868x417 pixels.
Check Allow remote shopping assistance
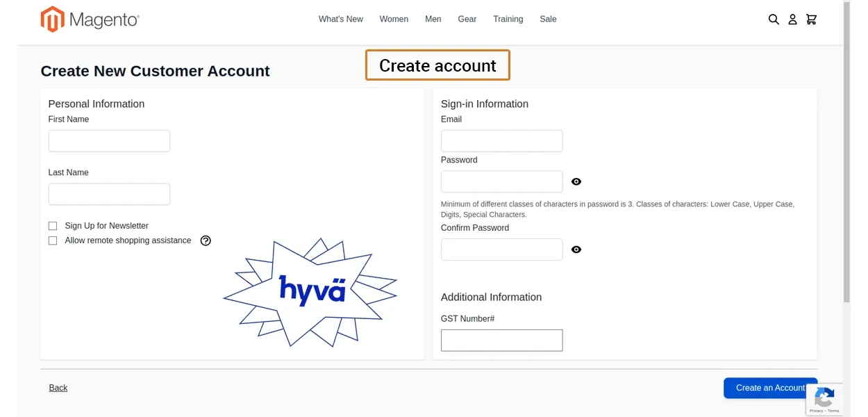[x=53, y=240]
